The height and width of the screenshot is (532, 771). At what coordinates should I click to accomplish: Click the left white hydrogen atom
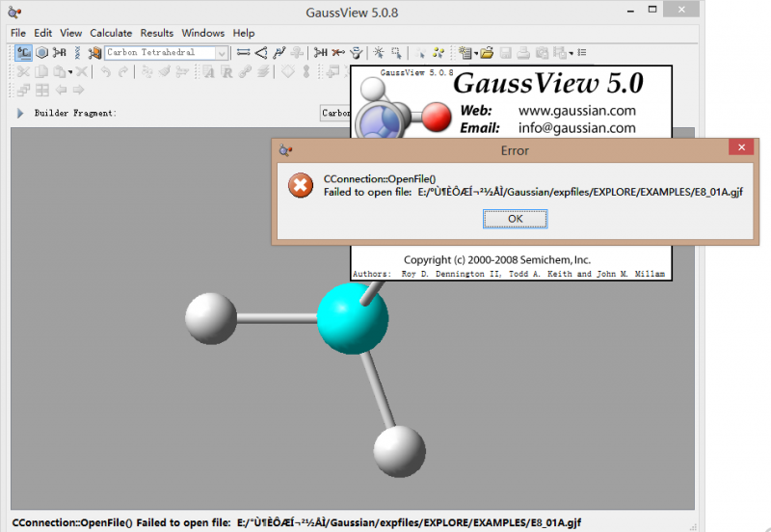coord(211,319)
